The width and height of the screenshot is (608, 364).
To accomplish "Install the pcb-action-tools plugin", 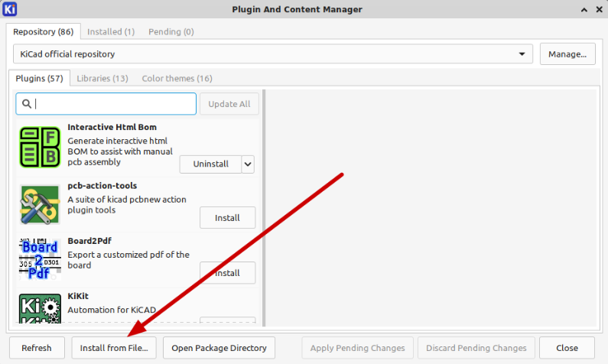I will 227,218.
